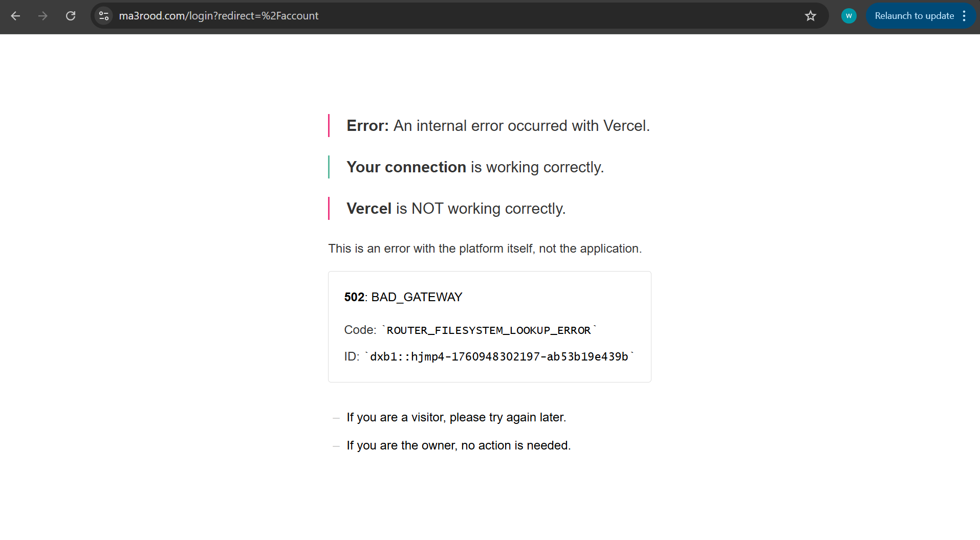Image resolution: width=980 pixels, height=540 pixels.
Task: Reload the current page
Action: (x=71, y=16)
